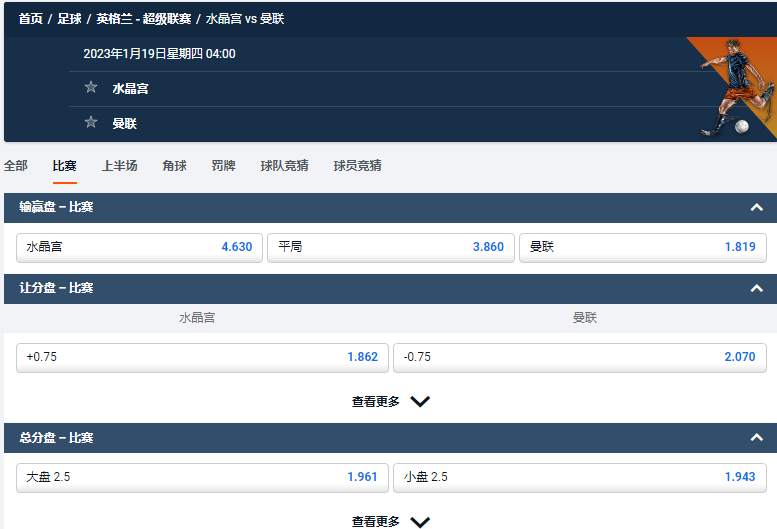Favorite 曼联 with its star icon
Screen dimensions: 777x529
coord(91,122)
